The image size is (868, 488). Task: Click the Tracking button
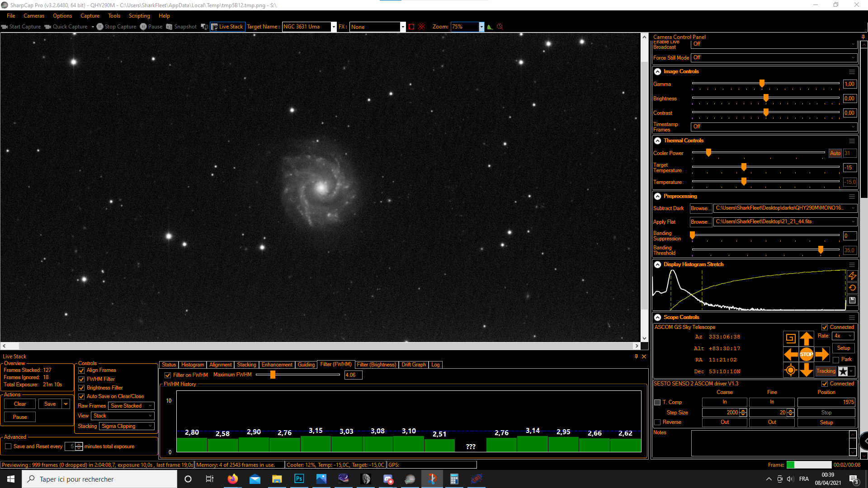[x=826, y=371]
